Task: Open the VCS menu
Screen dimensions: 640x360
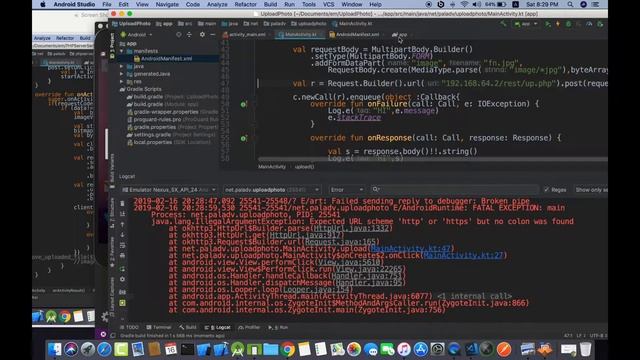Action: 329,4
